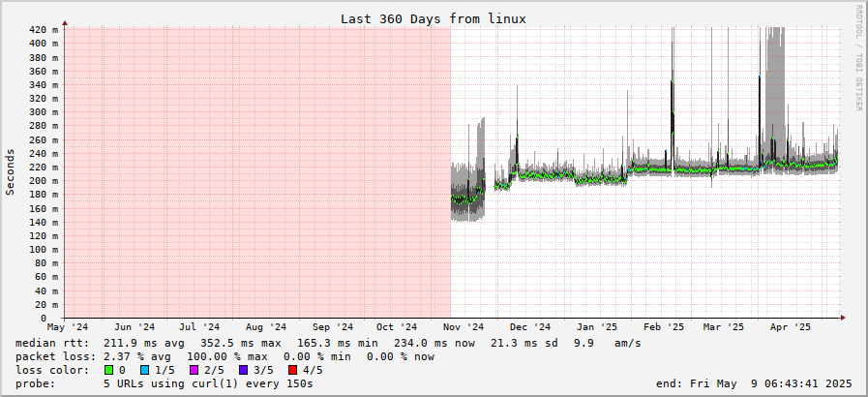Viewport: 868px width, 397px height.
Task: Click the "0.00 % now" packet loss value
Action: click(x=401, y=356)
